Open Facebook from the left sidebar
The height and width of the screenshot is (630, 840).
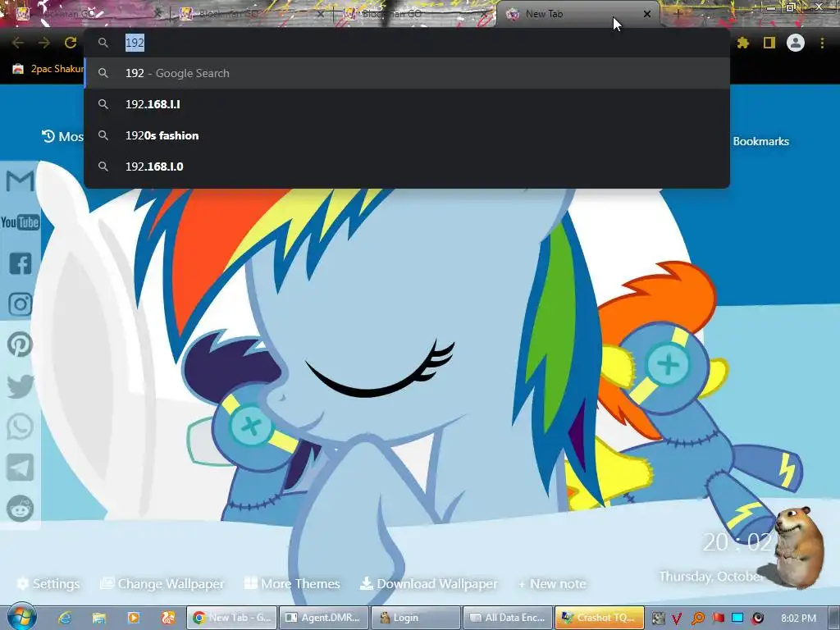tap(21, 263)
